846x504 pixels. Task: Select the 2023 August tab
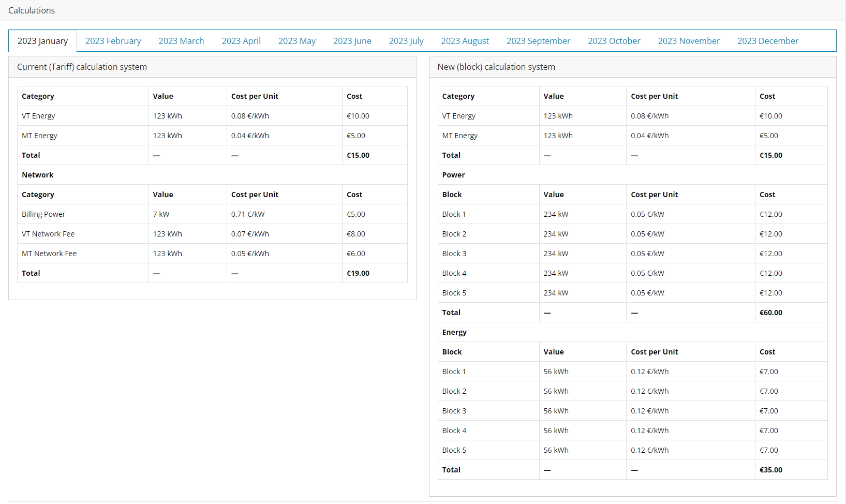pos(465,41)
